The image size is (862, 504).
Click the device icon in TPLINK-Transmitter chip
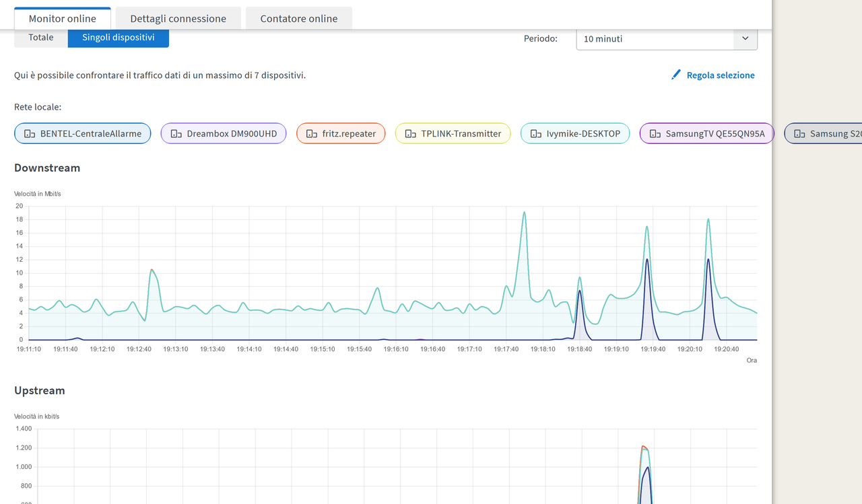pos(411,134)
